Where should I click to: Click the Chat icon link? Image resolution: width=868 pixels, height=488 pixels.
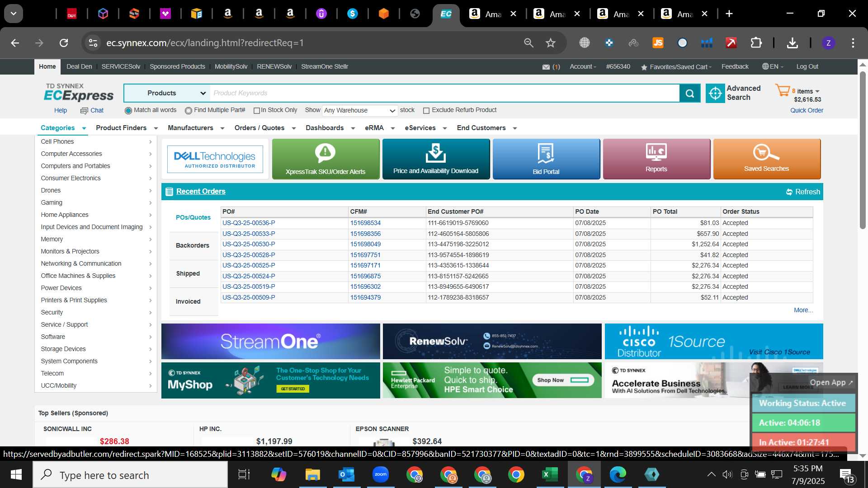(x=92, y=110)
